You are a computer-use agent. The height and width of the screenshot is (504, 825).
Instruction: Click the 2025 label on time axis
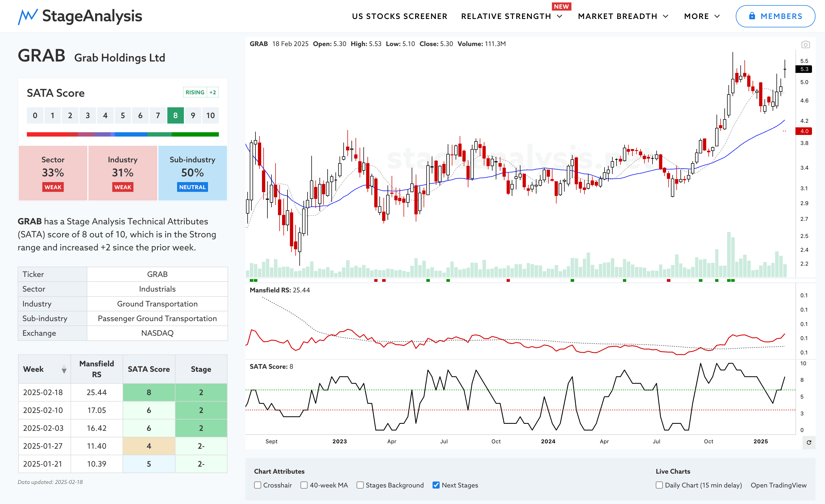(x=761, y=441)
